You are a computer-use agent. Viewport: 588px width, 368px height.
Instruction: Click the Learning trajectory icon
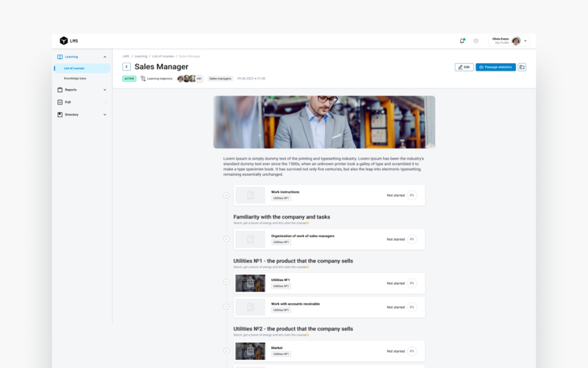tap(143, 78)
